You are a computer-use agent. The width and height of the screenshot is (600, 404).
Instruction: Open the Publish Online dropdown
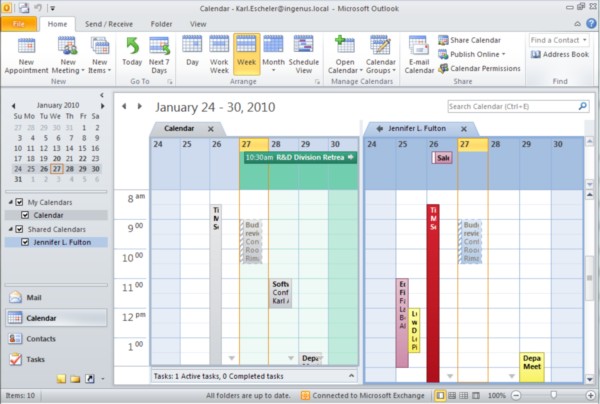[472, 54]
